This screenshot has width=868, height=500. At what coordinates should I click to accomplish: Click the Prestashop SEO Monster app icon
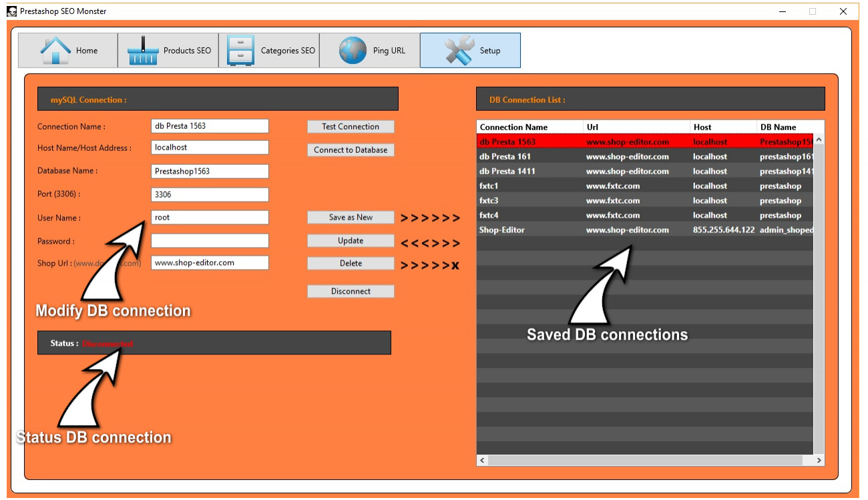click(11, 11)
